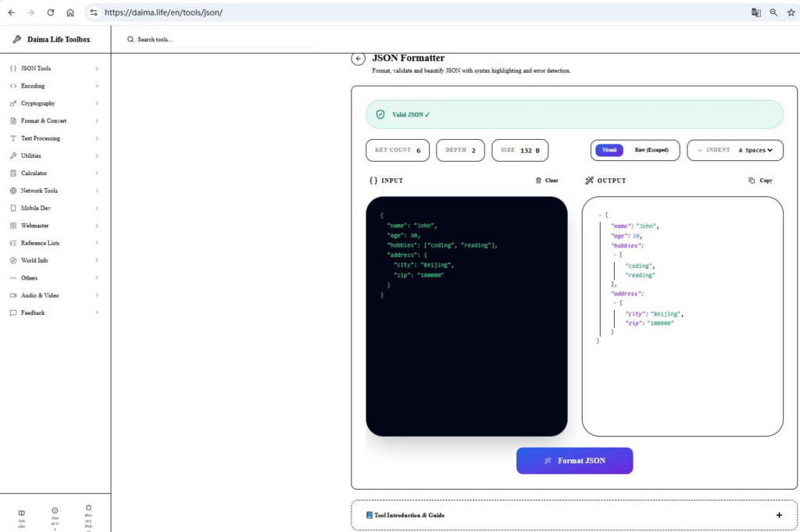Open the Mobile Dev menu
The width and height of the screenshot is (800, 532).
coord(55,208)
